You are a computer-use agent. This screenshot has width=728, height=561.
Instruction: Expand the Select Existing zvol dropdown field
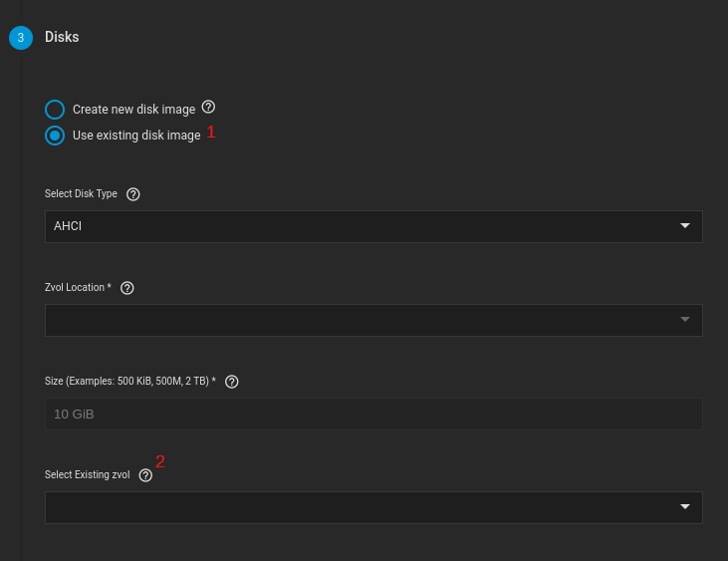(x=359, y=507)
